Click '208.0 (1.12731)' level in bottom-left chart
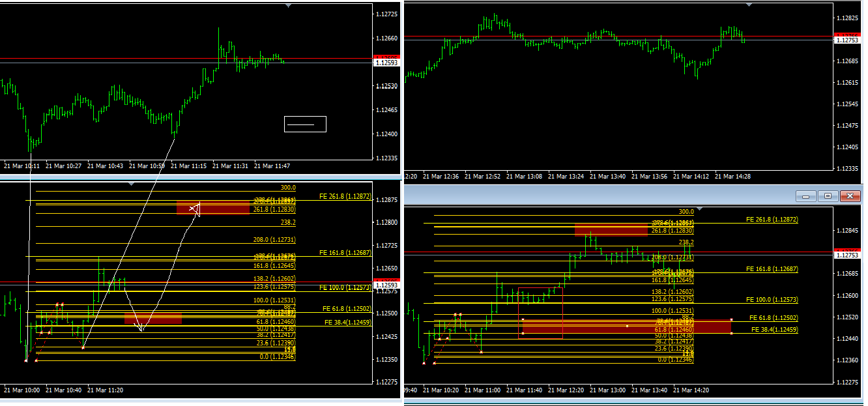The height and width of the screenshot is (406, 868). tap(274, 240)
